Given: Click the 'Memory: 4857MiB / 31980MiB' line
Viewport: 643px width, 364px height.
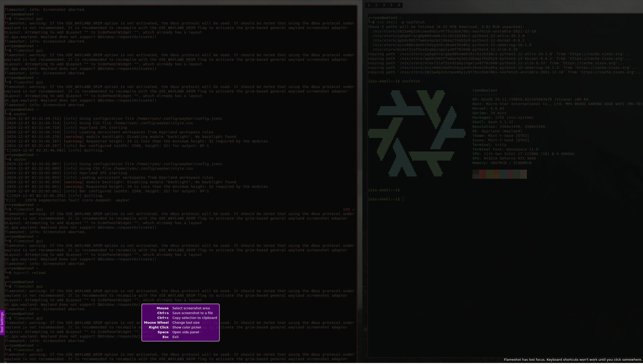Looking at the screenshot, I should click(x=502, y=163).
